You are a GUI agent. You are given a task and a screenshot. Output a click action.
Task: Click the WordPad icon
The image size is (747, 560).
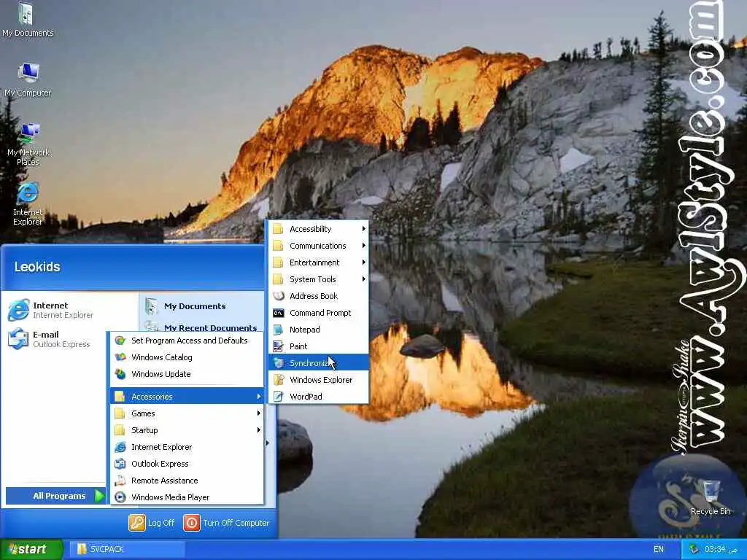tap(279, 397)
